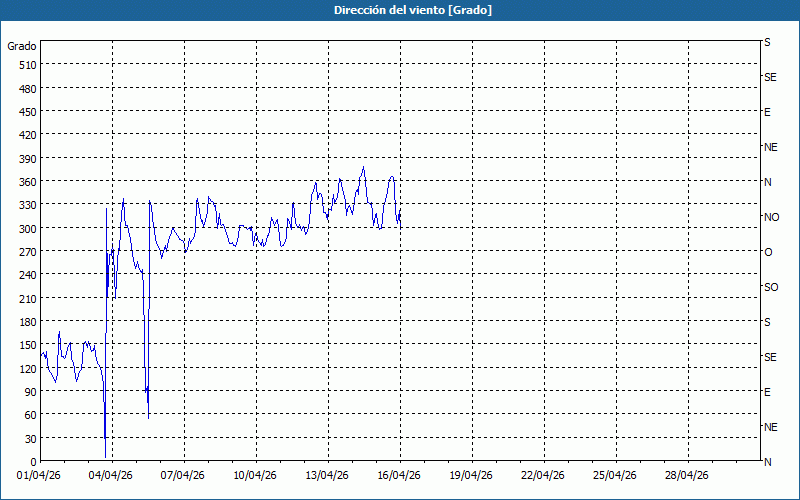Click the O (west) compass label
The image size is (800, 500).
tap(768, 252)
